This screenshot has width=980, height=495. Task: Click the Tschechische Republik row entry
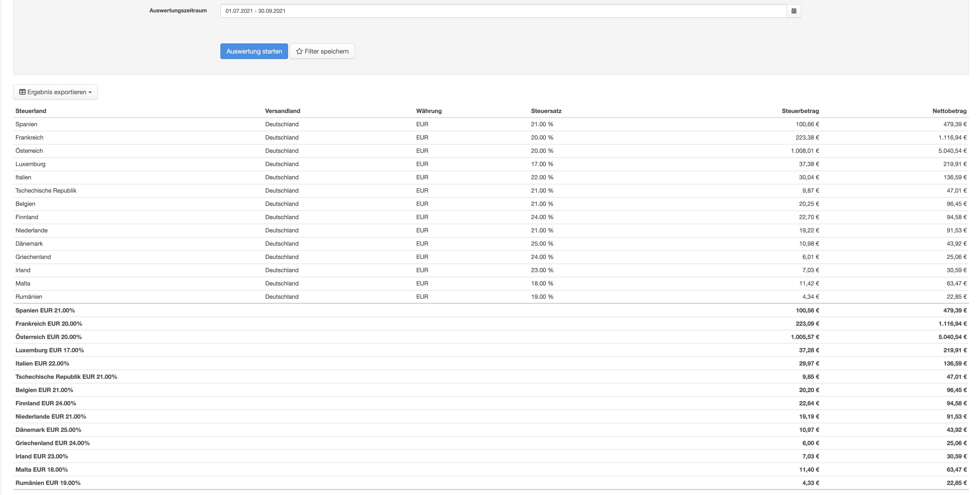click(x=46, y=191)
